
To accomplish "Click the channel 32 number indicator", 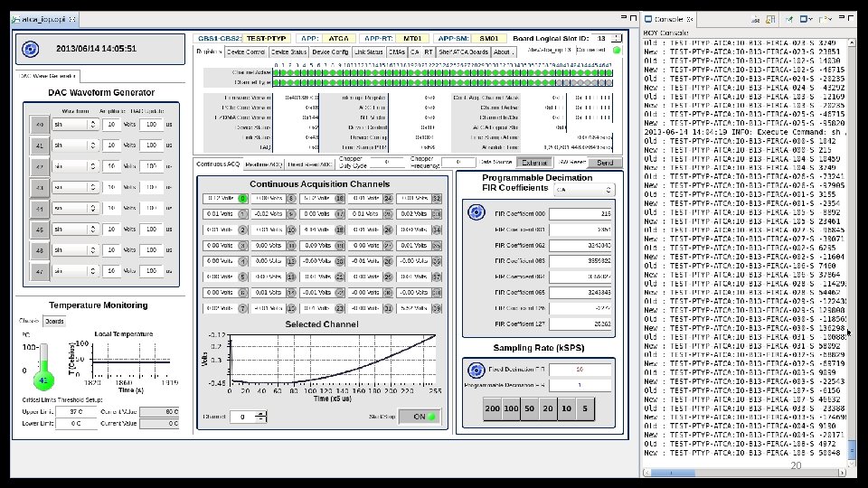I will (437, 198).
